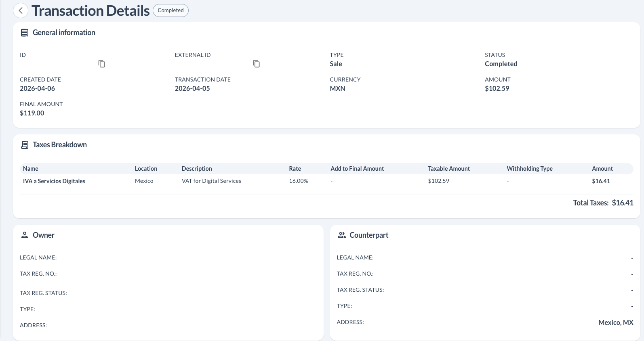
Task: Click the Counterpart people icon
Action: [342, 235]
